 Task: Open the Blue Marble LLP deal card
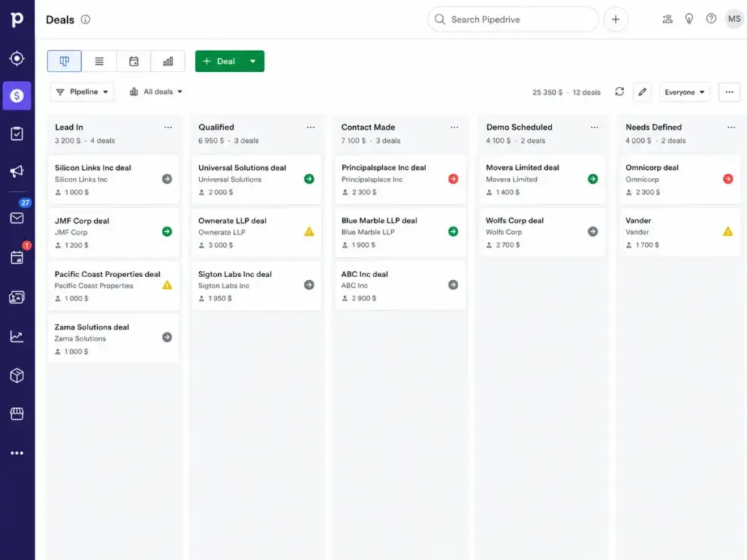400,233
